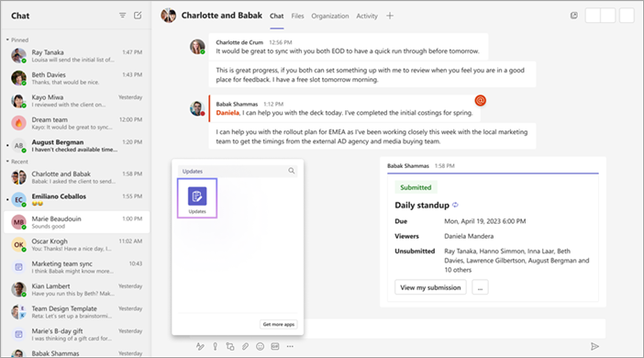644x358 pixels.
Task: Click the Get more apps button
Action: [x=279, y=324]
